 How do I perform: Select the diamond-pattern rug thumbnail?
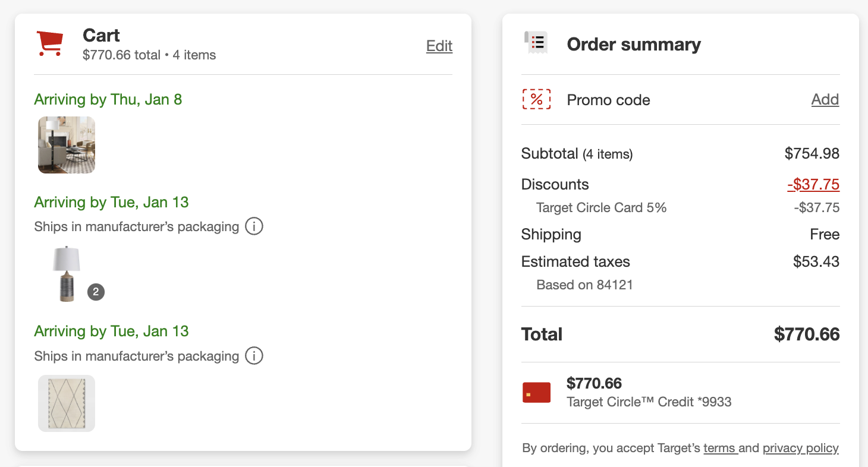[67, 403]
